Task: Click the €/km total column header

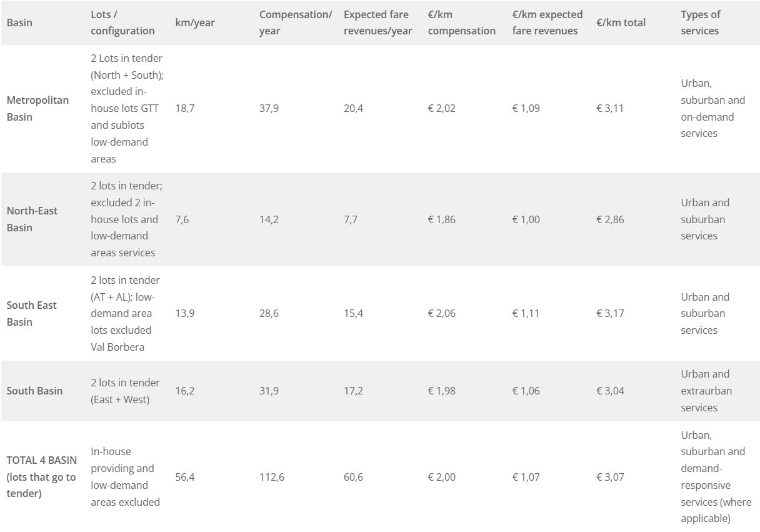Action: (621, 23)
